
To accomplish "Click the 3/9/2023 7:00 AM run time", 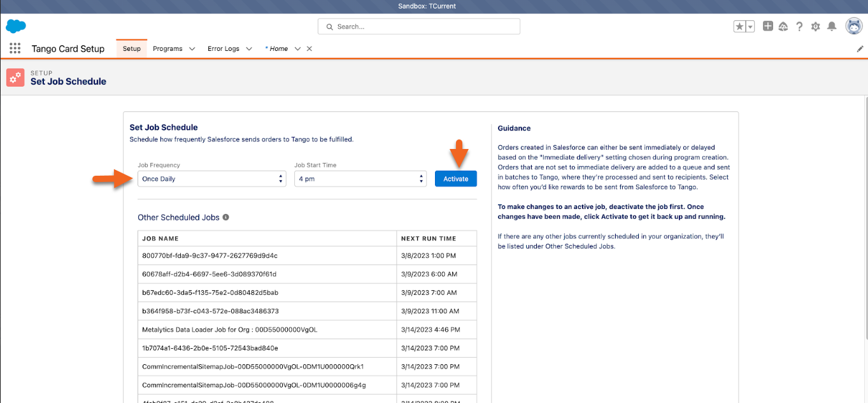I will pos(429,293).
